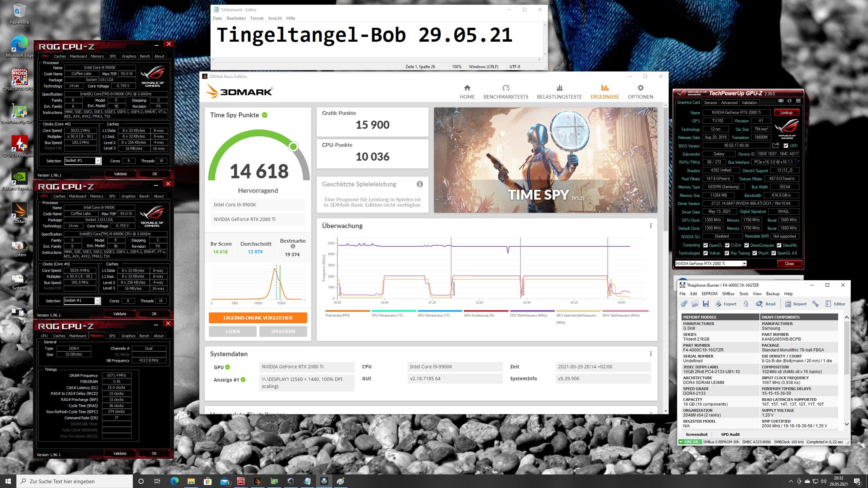Toggle UEFI checkbox in GPU-Z
The width and height of the screenshot is (868, 488).
[x=786, y=146]
